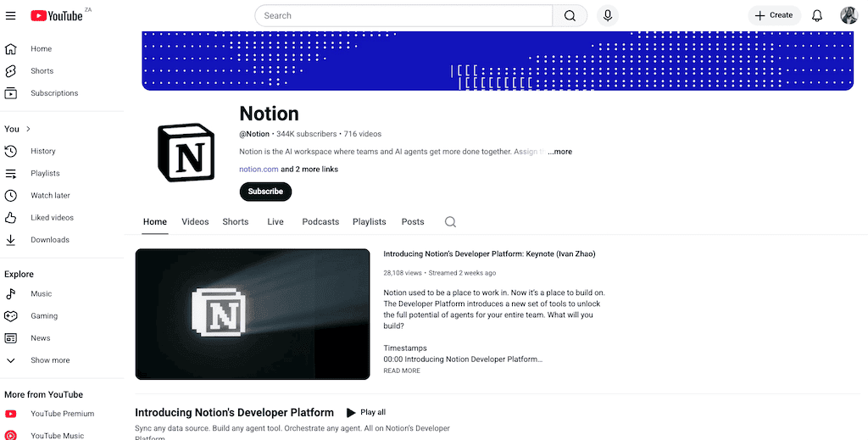The width and height of the screenshot is (868, 440).
Task: Expand the You section chevron
Action: pos(28,129)
